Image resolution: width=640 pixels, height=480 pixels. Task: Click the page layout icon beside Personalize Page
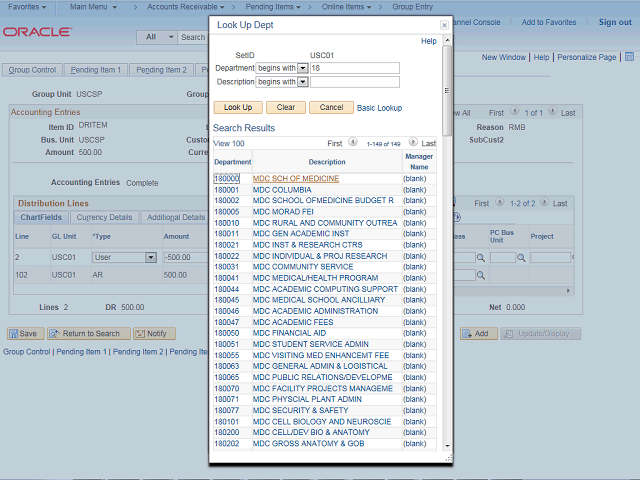(629, 57)
